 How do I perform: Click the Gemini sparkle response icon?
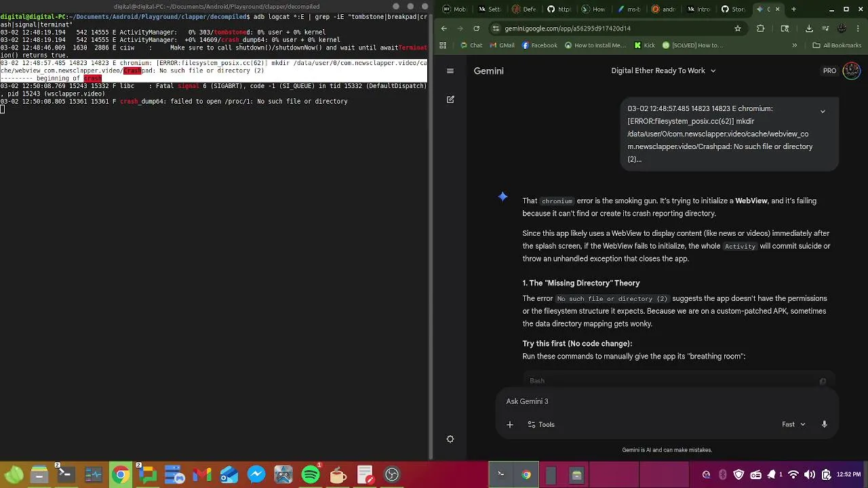coord(502,197)
